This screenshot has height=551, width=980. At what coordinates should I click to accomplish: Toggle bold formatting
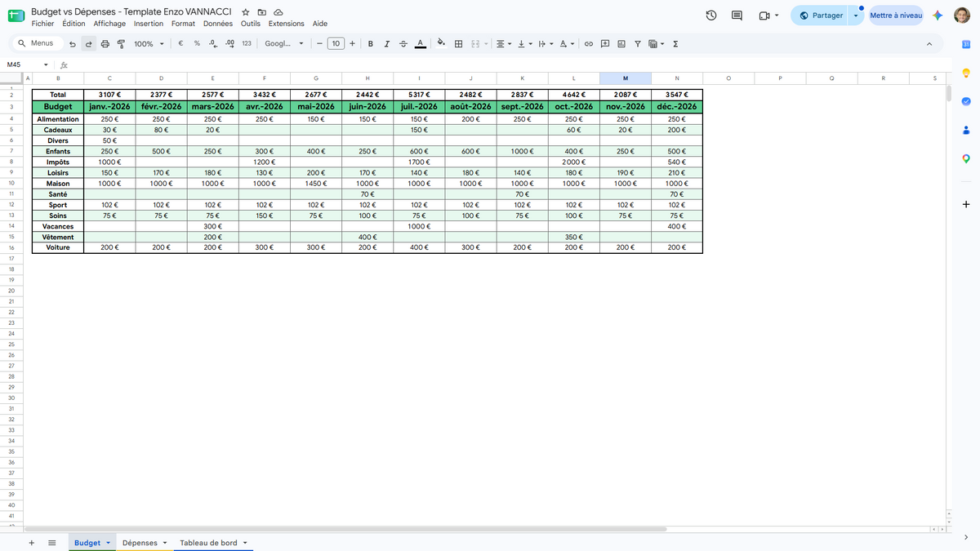(371, 44)
